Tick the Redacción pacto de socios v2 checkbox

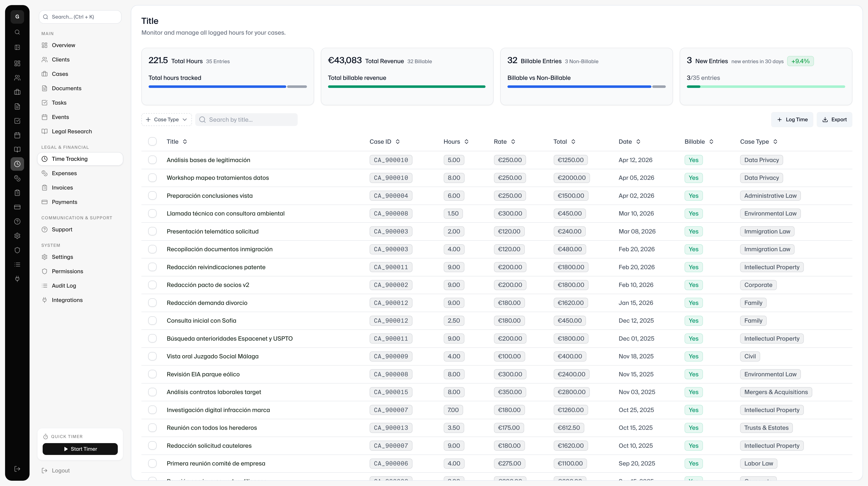point(152,285)
